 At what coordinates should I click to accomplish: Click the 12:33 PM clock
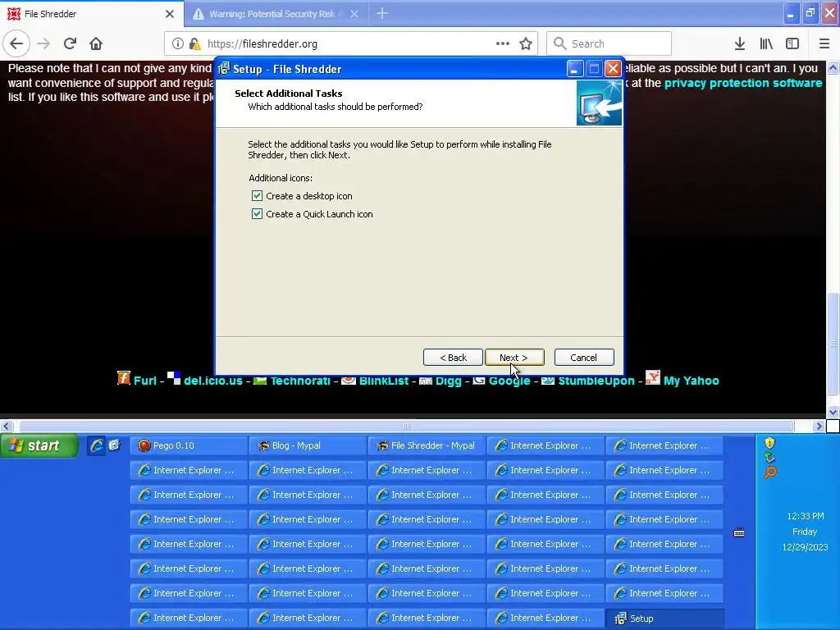806,517
